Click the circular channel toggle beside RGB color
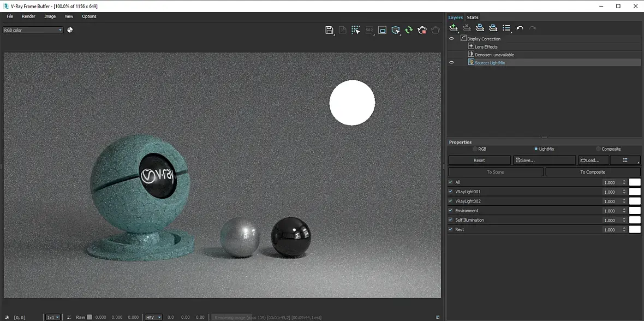This screenshot has width=644, height=321. pos(70,30)
